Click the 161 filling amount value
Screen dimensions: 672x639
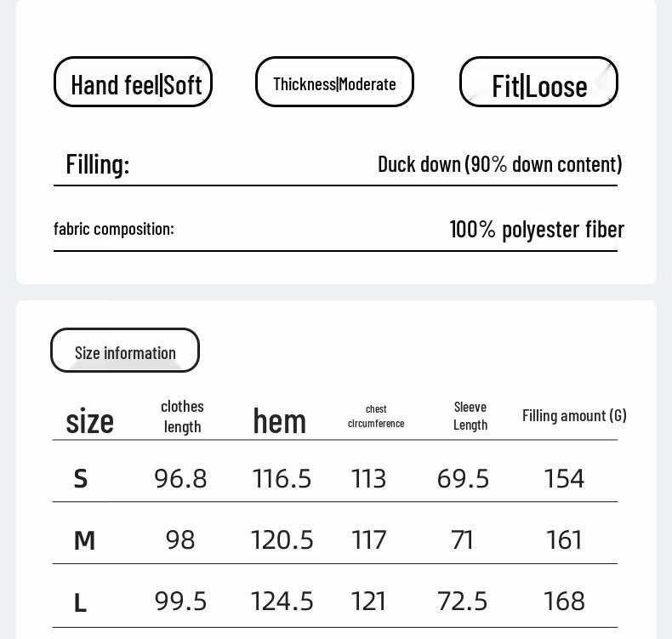[x=564, y=540]
